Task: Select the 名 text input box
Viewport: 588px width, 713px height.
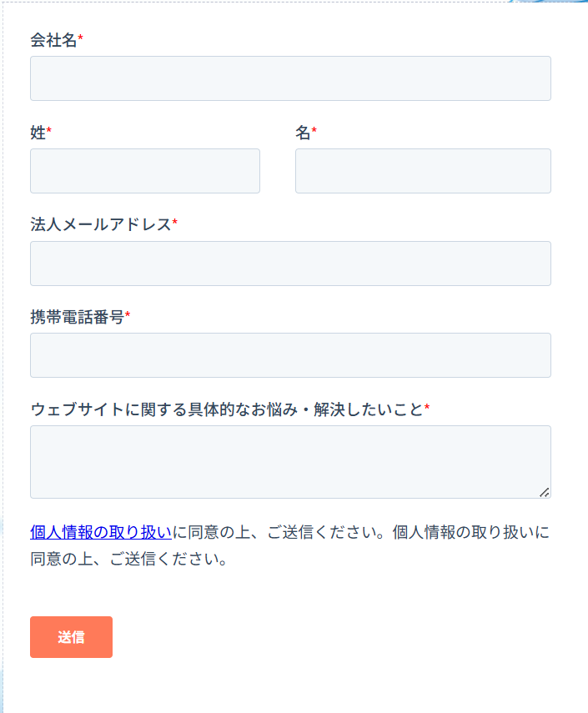Action: 423,171
